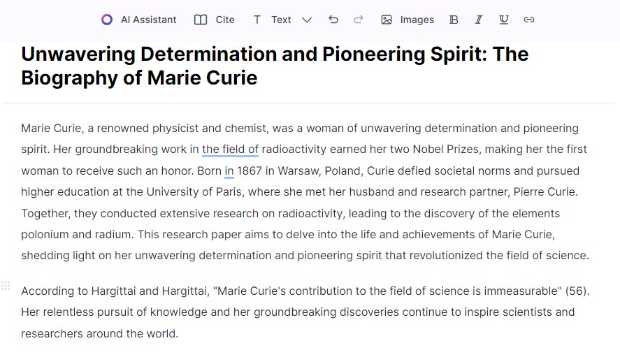Insert a hyperlink with link icon
Screen dimensions: 620x364
529,20
